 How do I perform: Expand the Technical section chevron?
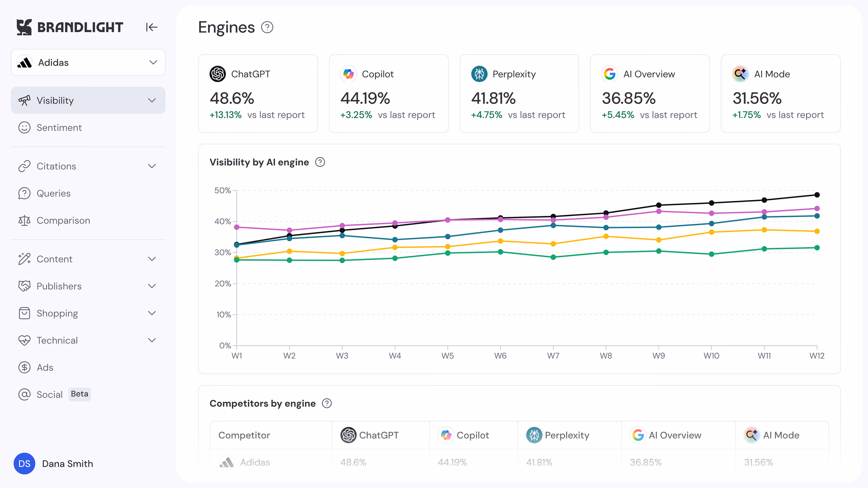(152, 340)
